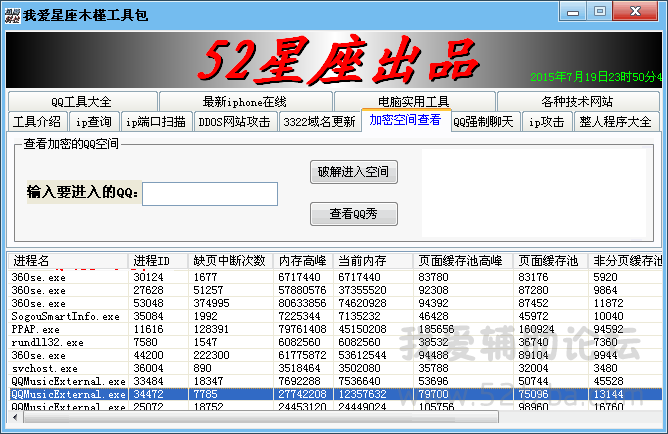Screen dimensions: 668x434
Task: Click the 当前内存 column header
Action: [373, 261]
